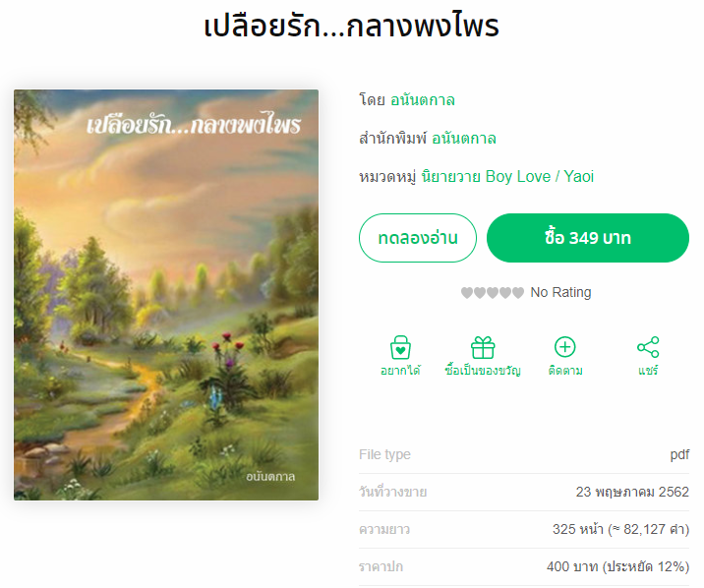Click the No Rating text
The width and height of the screenshot is (704, 588).
coord(560,292)
